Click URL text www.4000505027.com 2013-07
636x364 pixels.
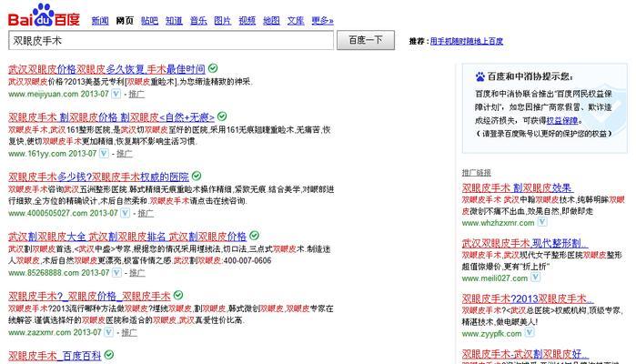63,213
